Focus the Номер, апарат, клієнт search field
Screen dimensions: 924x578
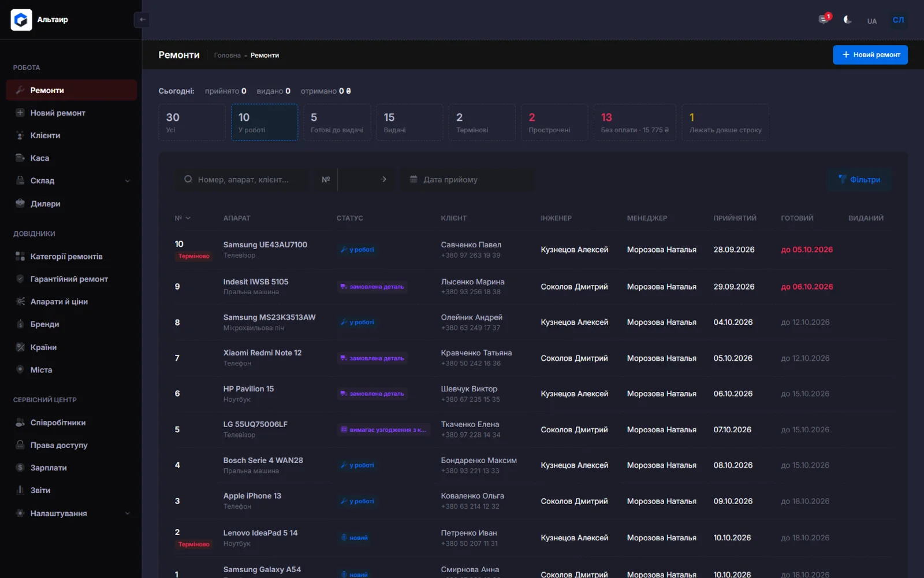click(x=241, y=180)
